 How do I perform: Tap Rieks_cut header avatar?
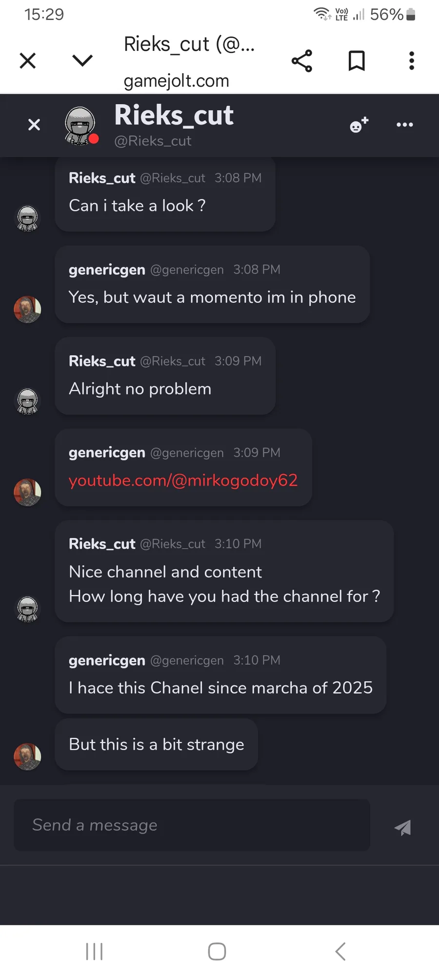(80, 126)
